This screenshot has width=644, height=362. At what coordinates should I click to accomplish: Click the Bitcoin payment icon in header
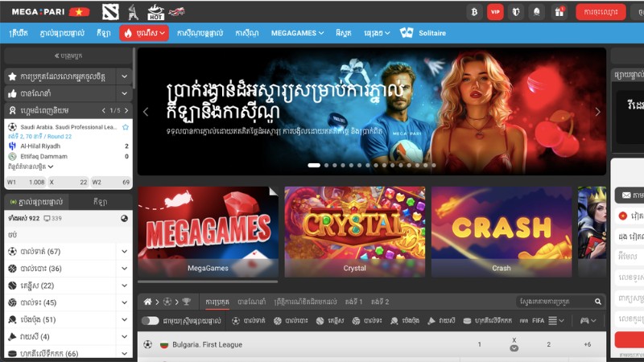click(x=474, y=12)
